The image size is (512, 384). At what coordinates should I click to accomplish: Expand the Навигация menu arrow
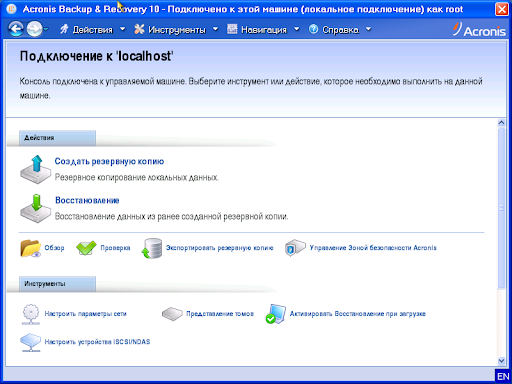[296, 29]
